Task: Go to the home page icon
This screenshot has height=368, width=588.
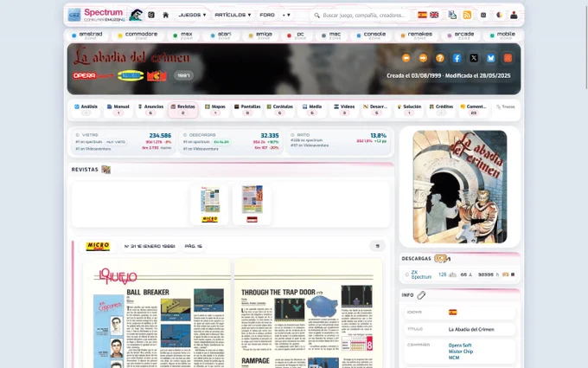Action: [165, 15]
